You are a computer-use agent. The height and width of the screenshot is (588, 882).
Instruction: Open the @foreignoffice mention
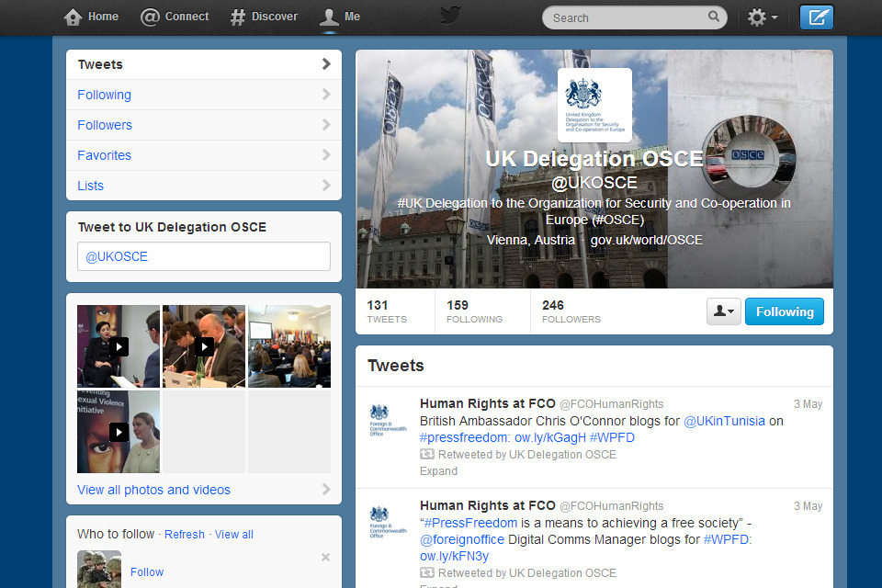(x=462, y=539)
